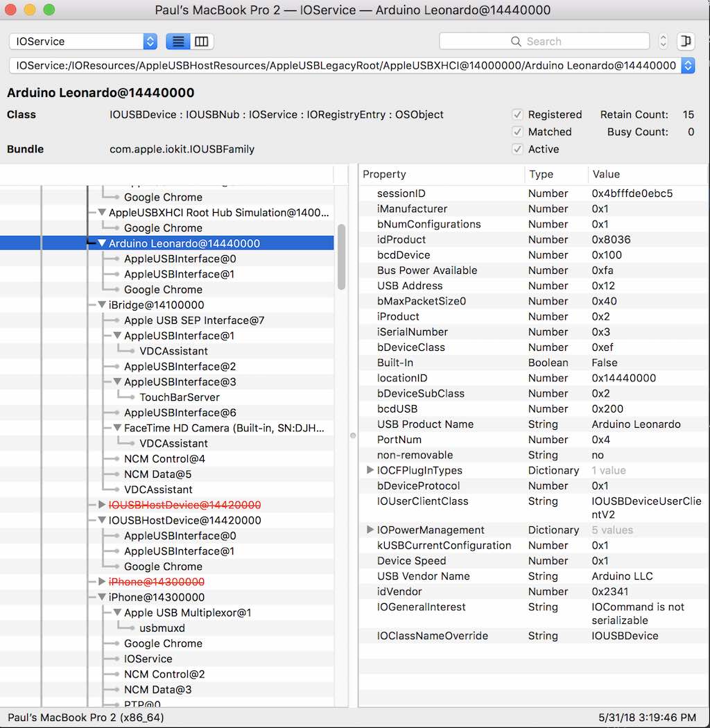Select the idProduct property row
The width and height of the screenshot is (710, 728).
tap(533, 240)
